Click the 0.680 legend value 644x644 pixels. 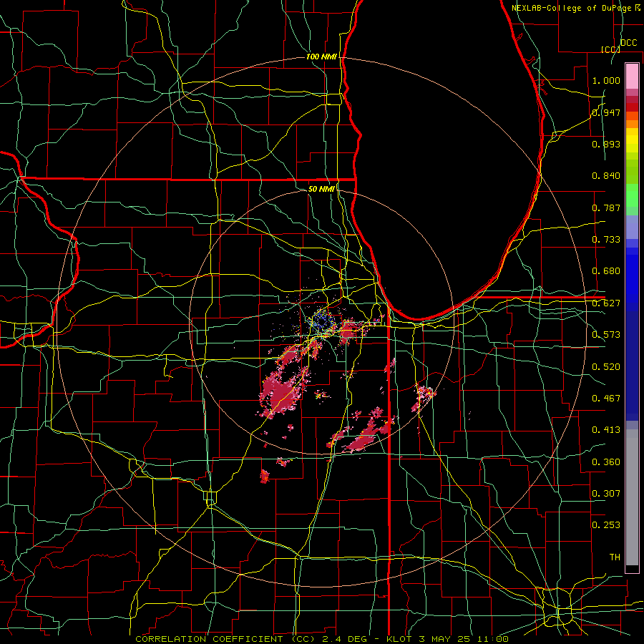[x=606, y=271]
